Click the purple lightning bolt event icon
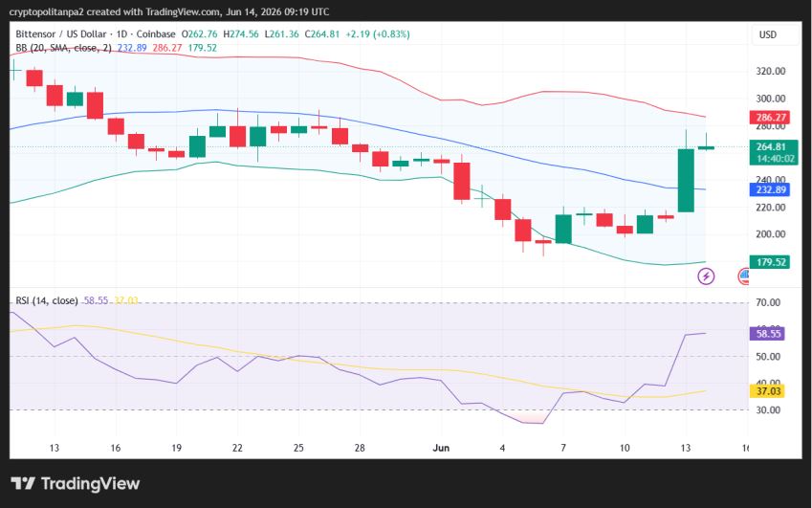 click(706, 276)
